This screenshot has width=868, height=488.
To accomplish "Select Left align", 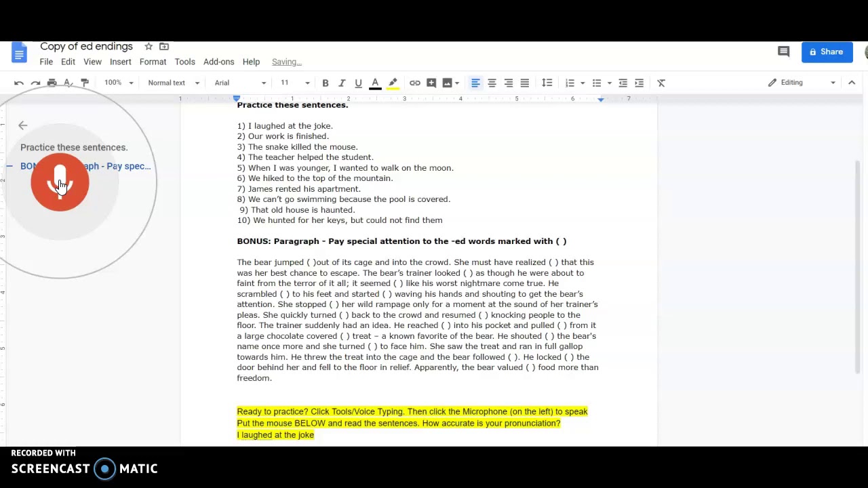I will [475, 83].
